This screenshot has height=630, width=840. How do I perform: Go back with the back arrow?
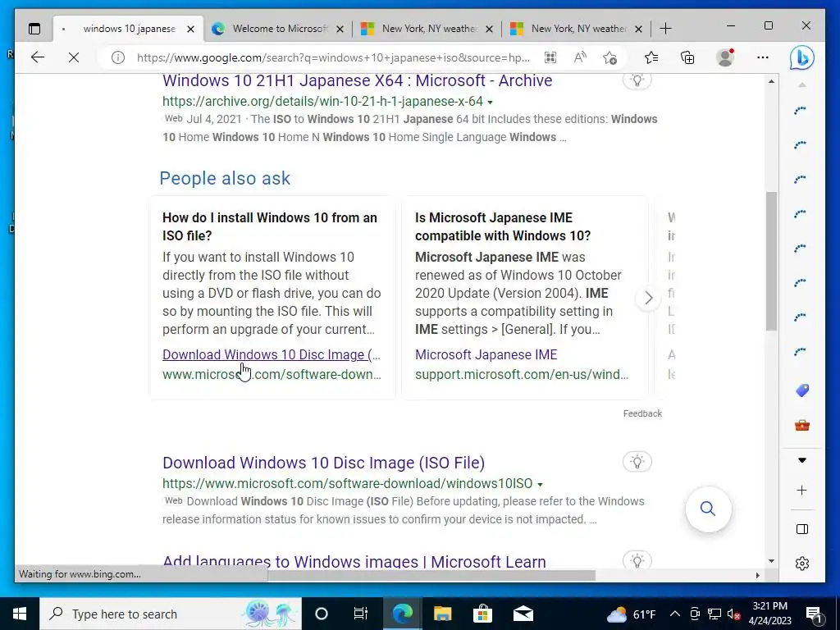[38, 57]
